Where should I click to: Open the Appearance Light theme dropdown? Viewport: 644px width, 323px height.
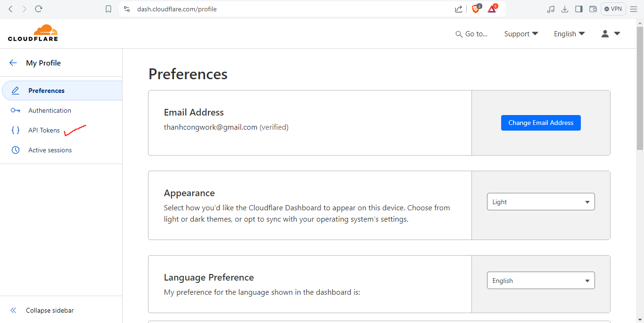tap(541, 202)
